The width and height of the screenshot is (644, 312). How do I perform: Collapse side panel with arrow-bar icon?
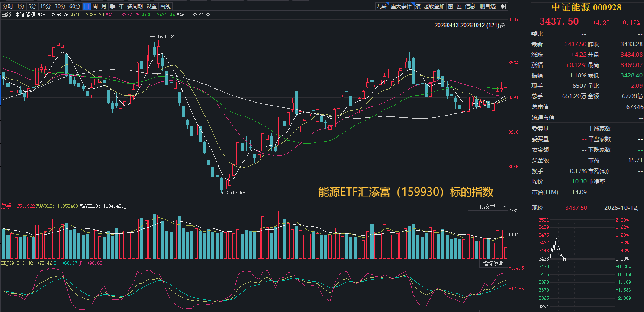(503, 6)
